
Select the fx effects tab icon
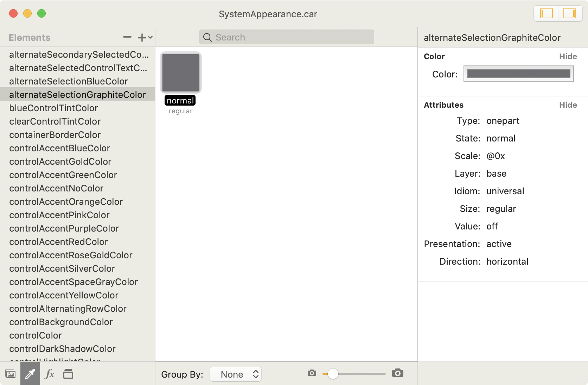click(50, 374)
